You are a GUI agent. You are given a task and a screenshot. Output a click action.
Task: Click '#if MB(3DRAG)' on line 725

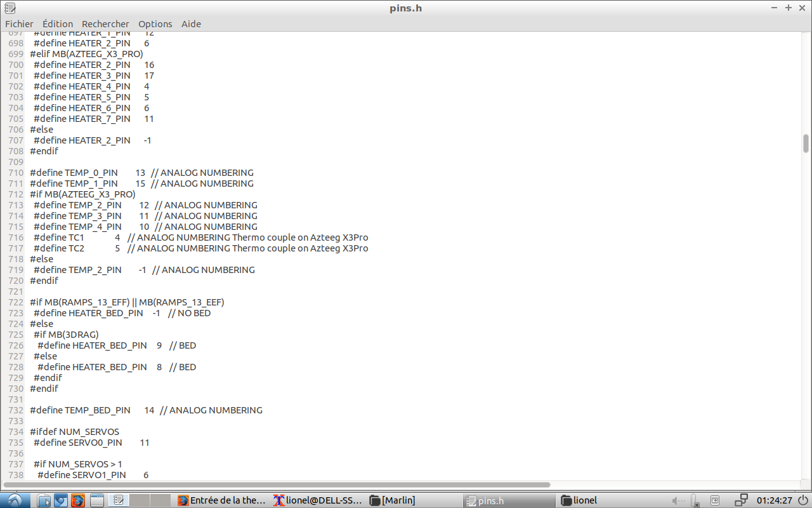[67, 335]
